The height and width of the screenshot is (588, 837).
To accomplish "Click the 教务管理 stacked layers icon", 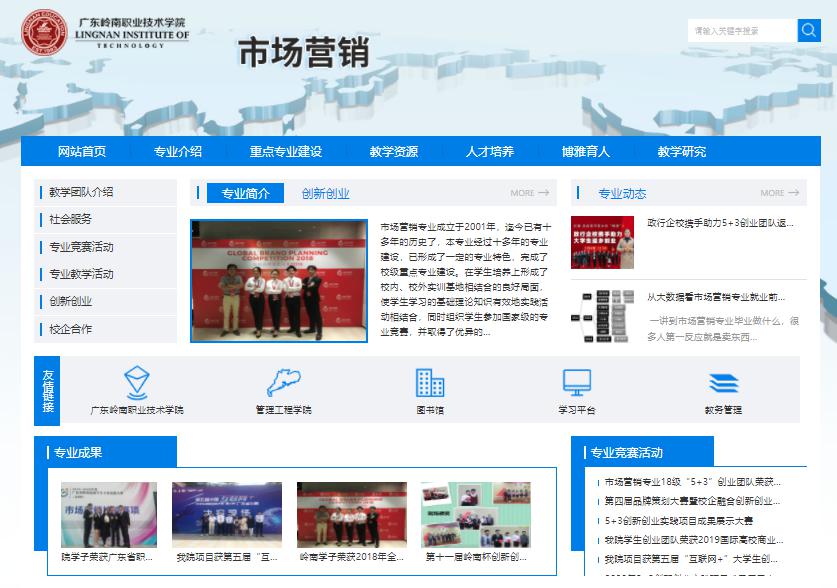I will tap(723, 383).
